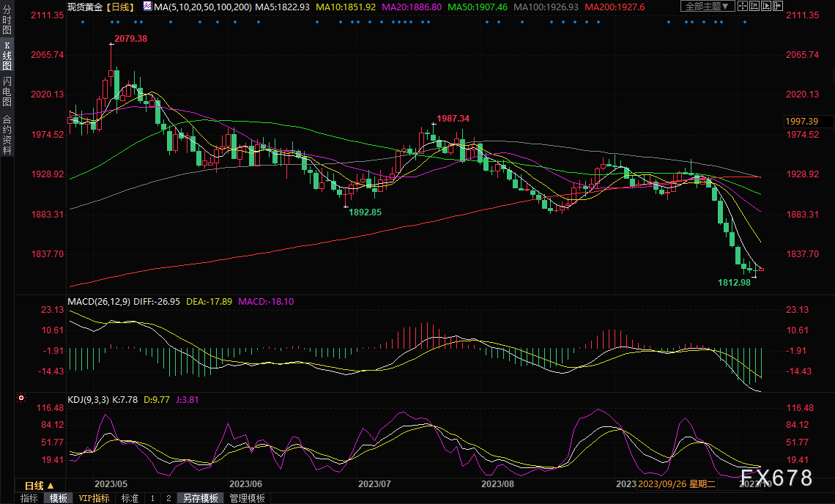835x504 pixels.
Task: Open the 全部主题 dropdown
Action: click(x=707, y=7)
